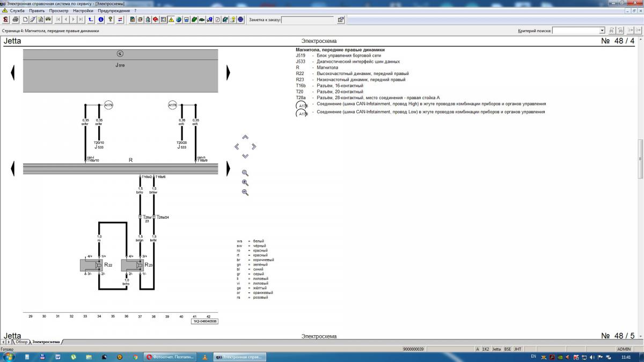Click the green car toolbar icon
The height and width of the screenshot is (362, 644).
click(x=201, y=20)
